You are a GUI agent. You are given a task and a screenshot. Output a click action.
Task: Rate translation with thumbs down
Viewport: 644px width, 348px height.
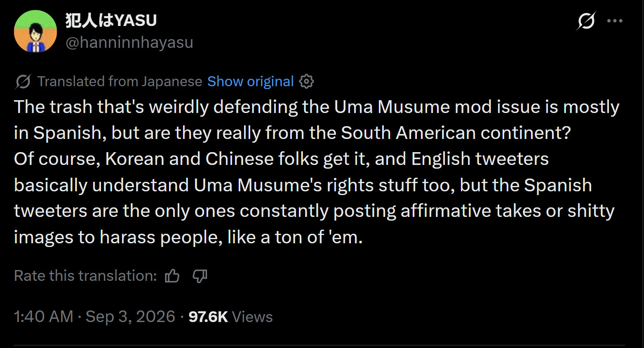pyautogui.click(x=200, y=276)
